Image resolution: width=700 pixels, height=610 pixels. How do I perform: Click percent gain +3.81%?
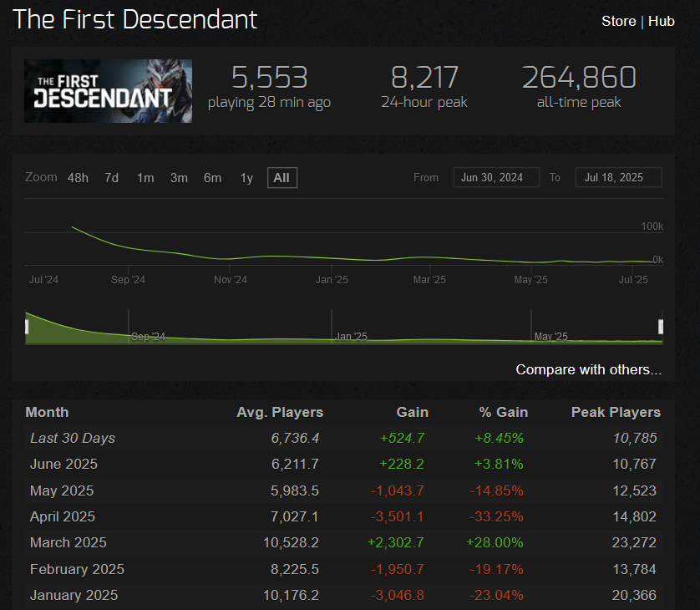coord(499,464)
